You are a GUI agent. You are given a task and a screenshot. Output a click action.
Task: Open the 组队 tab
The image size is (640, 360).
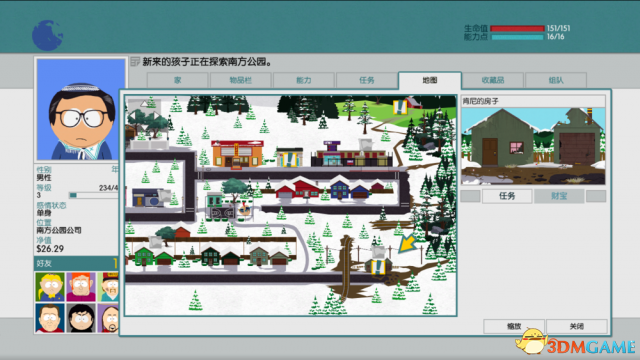tap(556, 80)
